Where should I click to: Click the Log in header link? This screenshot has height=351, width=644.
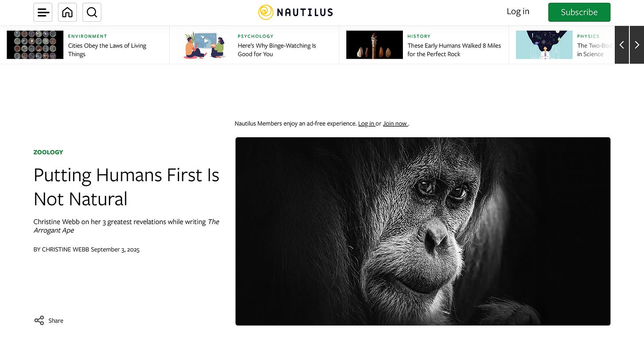[518, 12]
